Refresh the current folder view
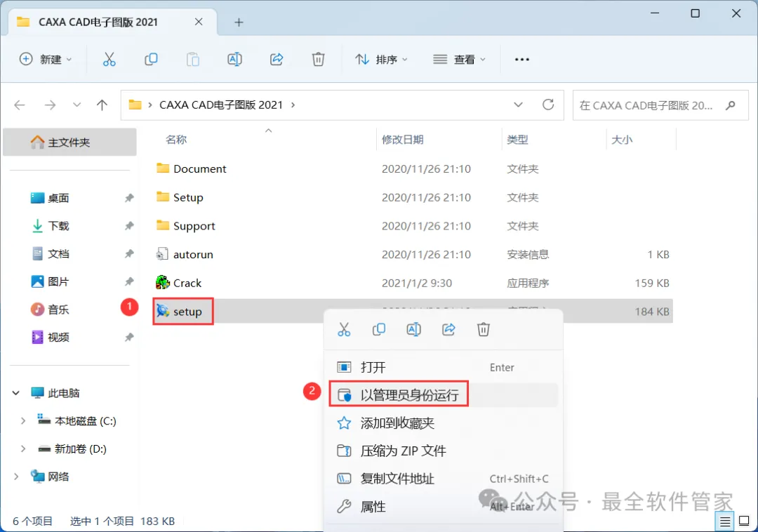Image resolution: width=758 pixels, height=532 pixels. [x=548, y=105]
